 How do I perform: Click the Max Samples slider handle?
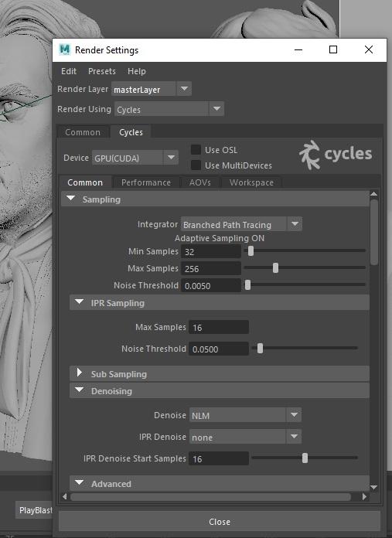[x=275, y=268]
